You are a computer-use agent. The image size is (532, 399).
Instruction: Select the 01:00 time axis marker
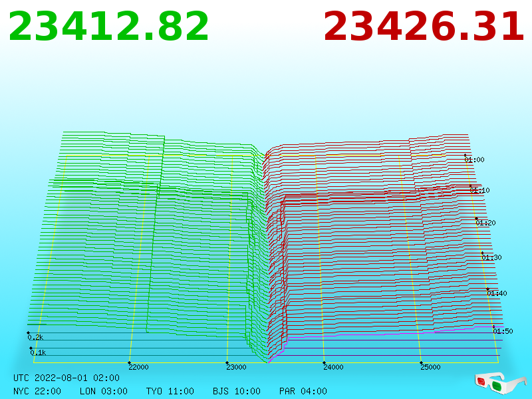(474, 160)
